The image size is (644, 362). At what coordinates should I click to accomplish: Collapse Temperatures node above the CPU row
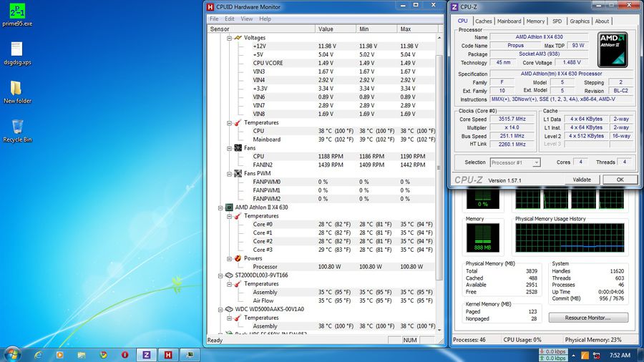click(229, 123)
